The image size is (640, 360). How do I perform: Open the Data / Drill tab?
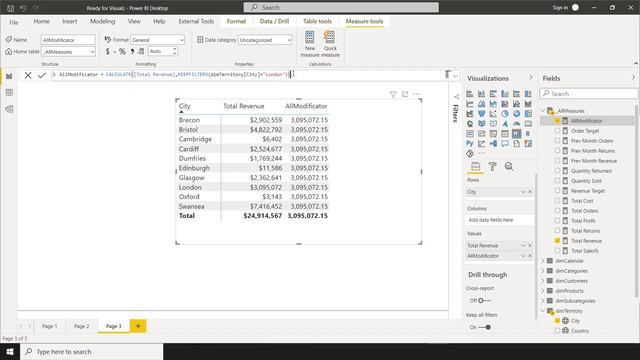274,21
